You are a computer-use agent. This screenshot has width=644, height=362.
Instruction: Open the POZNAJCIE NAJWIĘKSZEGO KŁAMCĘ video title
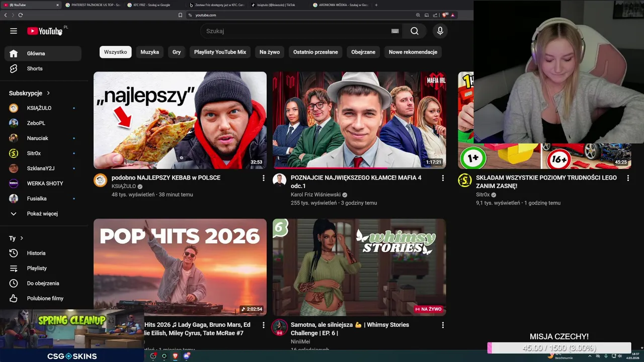356,182
